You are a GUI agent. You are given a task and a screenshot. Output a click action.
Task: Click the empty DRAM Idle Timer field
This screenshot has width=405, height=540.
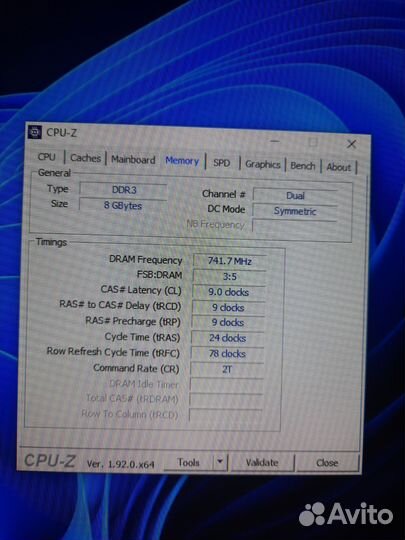pos(227,385)
